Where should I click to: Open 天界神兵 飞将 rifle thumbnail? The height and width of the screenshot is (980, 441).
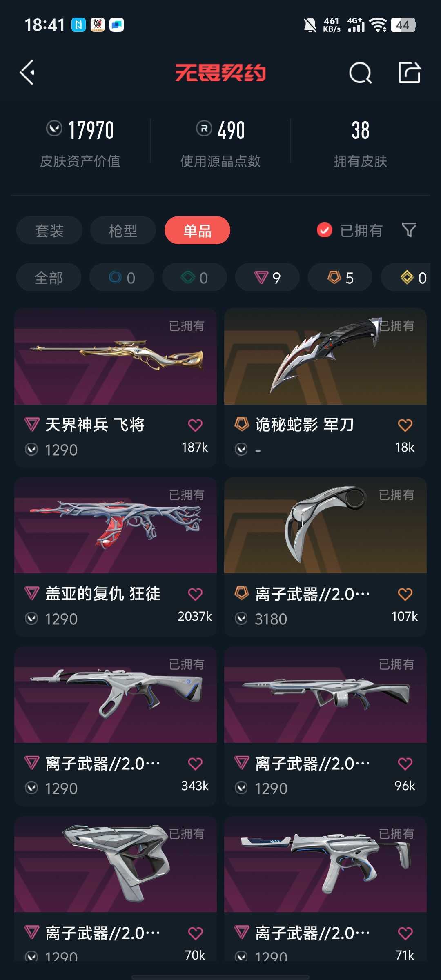tap(116, 356)
